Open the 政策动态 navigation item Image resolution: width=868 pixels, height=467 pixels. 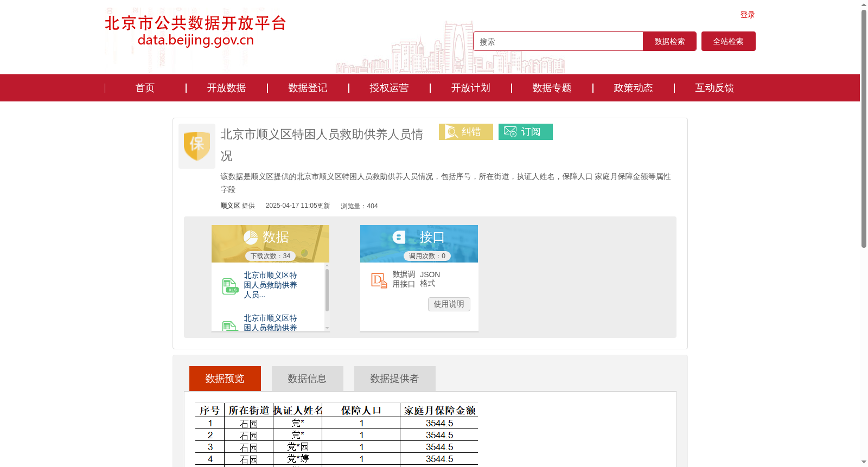(633, 88)
